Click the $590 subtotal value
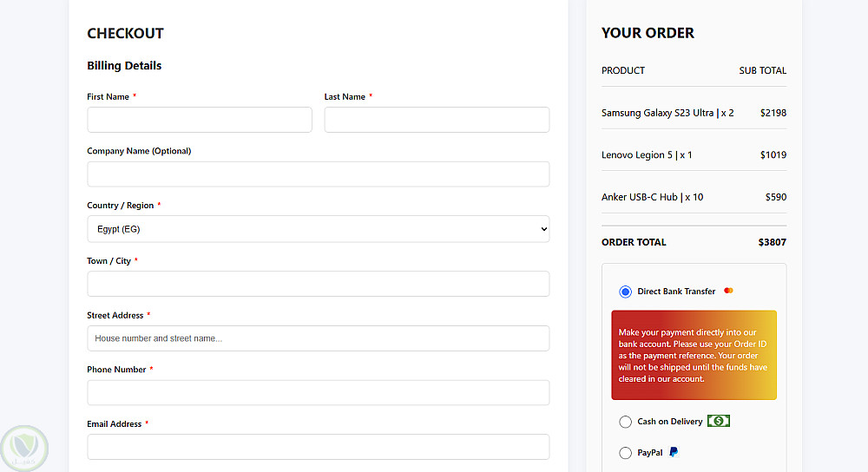This screenshot has height=472, width=868. [x=775, y=197]
